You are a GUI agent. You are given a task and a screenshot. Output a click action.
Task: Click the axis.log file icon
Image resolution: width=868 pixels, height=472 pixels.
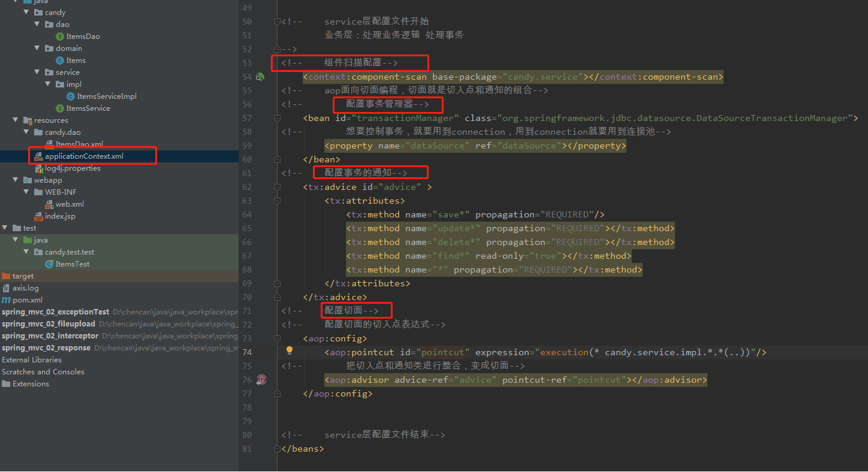[x=6, y=288]
